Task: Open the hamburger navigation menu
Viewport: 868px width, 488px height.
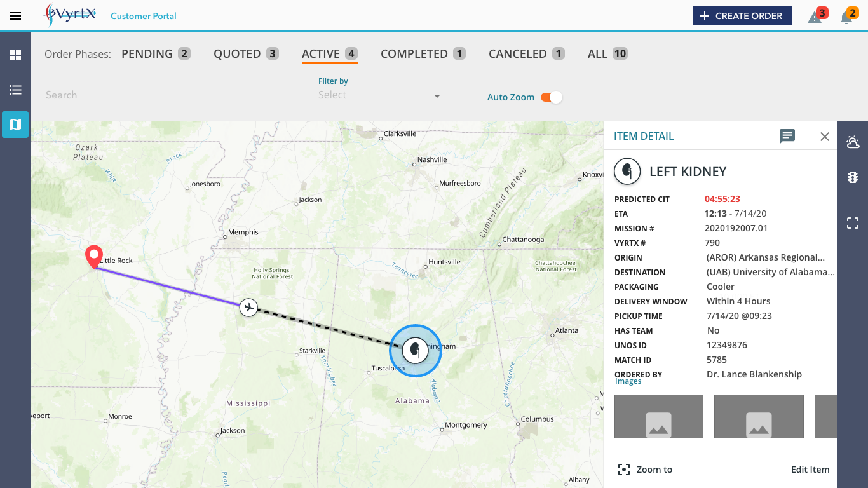Action: [x=15, y=16]
